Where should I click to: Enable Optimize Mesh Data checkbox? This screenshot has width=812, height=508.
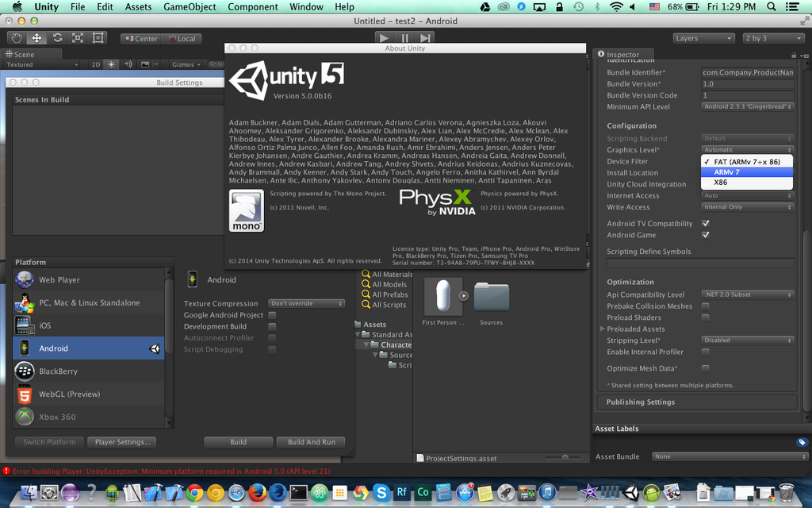point(705,368)
